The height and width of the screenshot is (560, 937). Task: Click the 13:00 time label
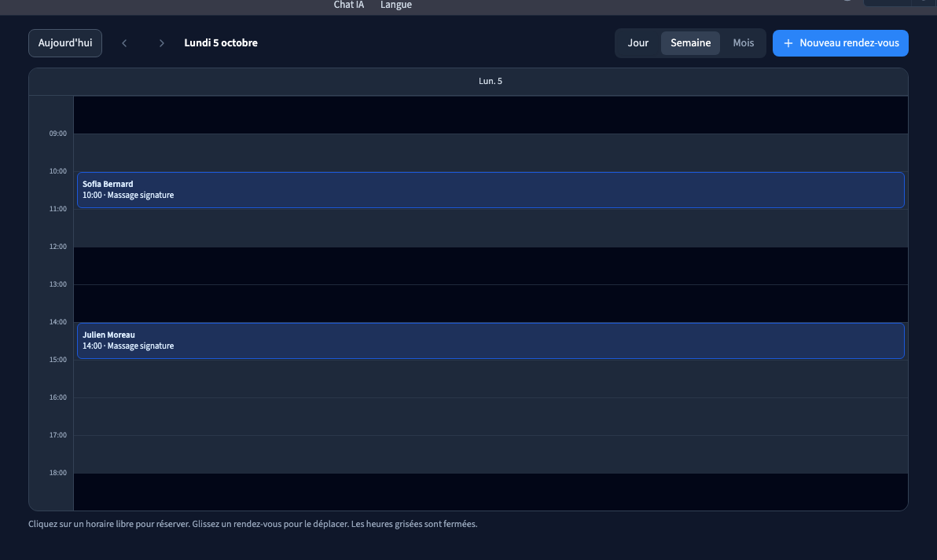tap(58, 284)
